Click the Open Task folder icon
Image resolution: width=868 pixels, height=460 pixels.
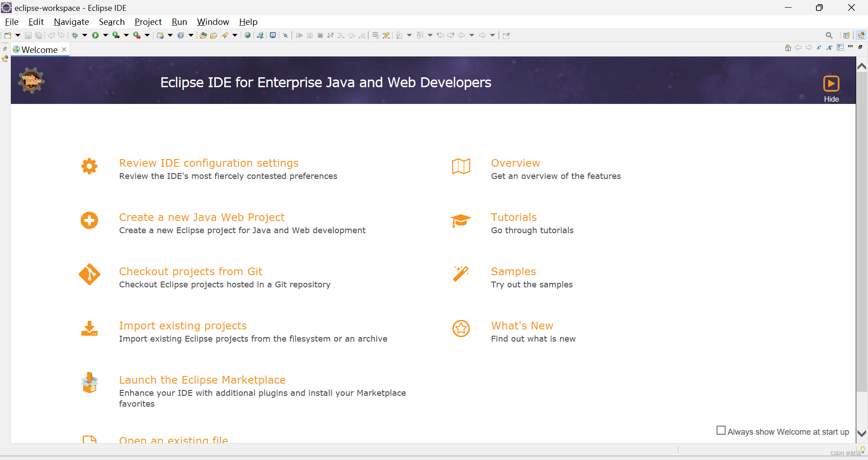[x=213, y=35]
